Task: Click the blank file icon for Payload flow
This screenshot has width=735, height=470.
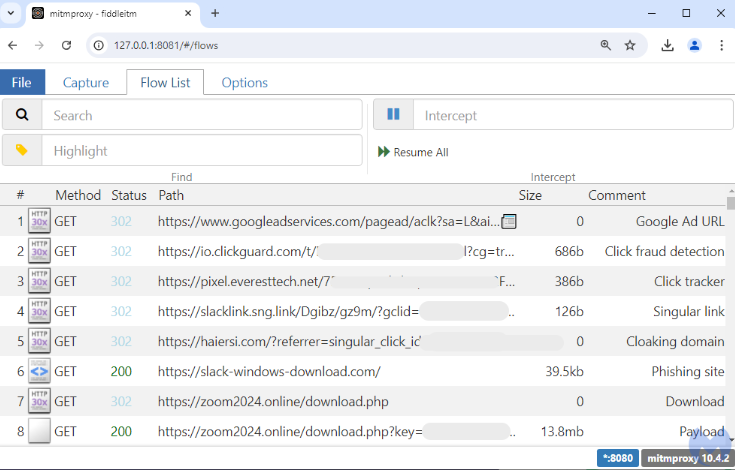Action: point(39,431)
